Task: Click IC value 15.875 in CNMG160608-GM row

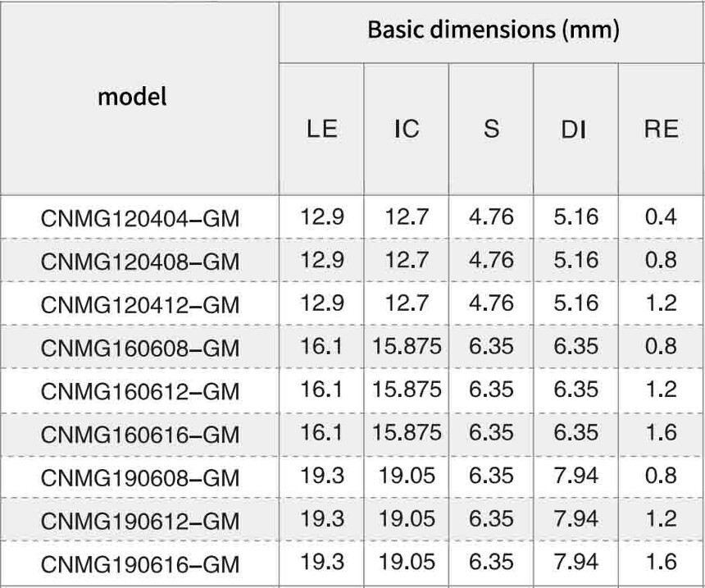Action: pos(407,346)
